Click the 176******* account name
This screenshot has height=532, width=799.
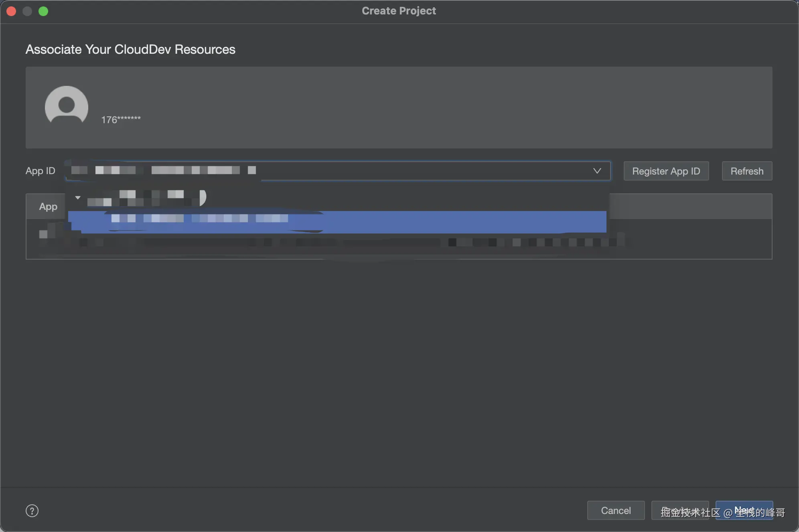coord(121,120)
